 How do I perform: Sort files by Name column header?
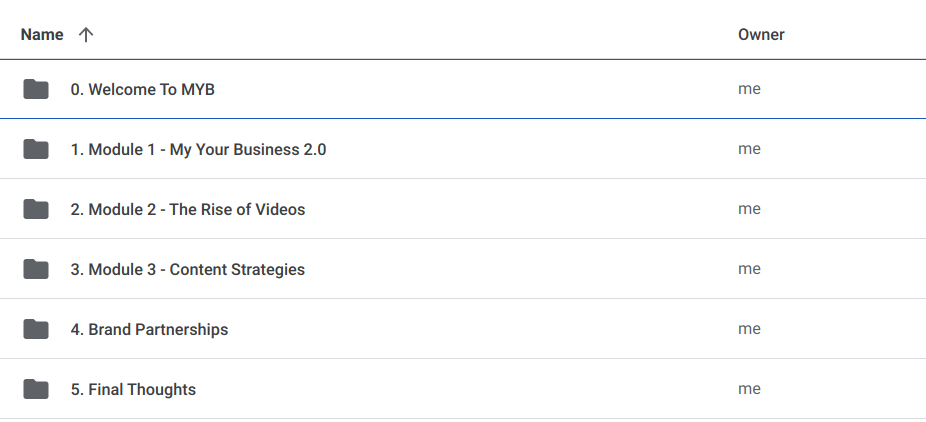(42, 35)
